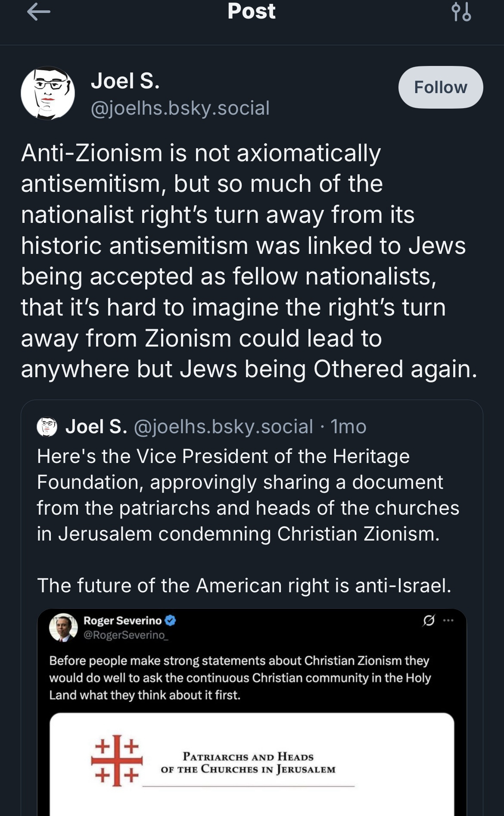Screen dimensions: 504x816
Task: Open the @joelhs.bsky.social handle under Joel S.
Action: (180, 108)
